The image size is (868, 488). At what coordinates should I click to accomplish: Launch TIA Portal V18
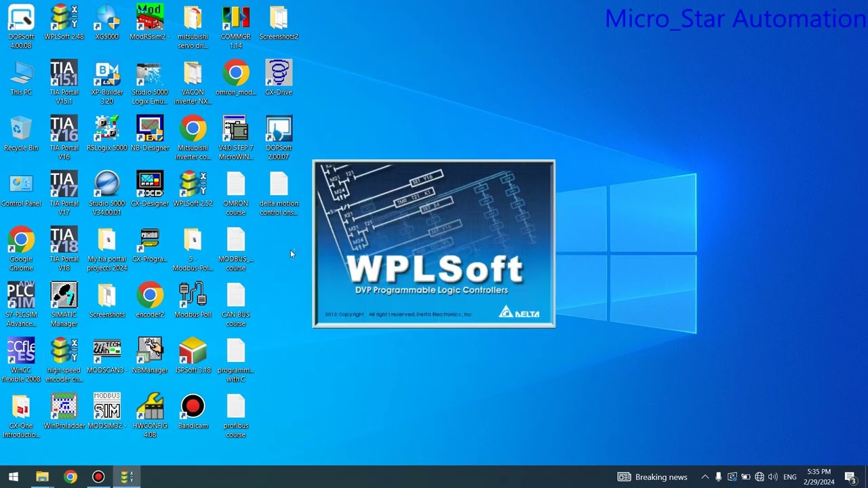tap(64, 248)
